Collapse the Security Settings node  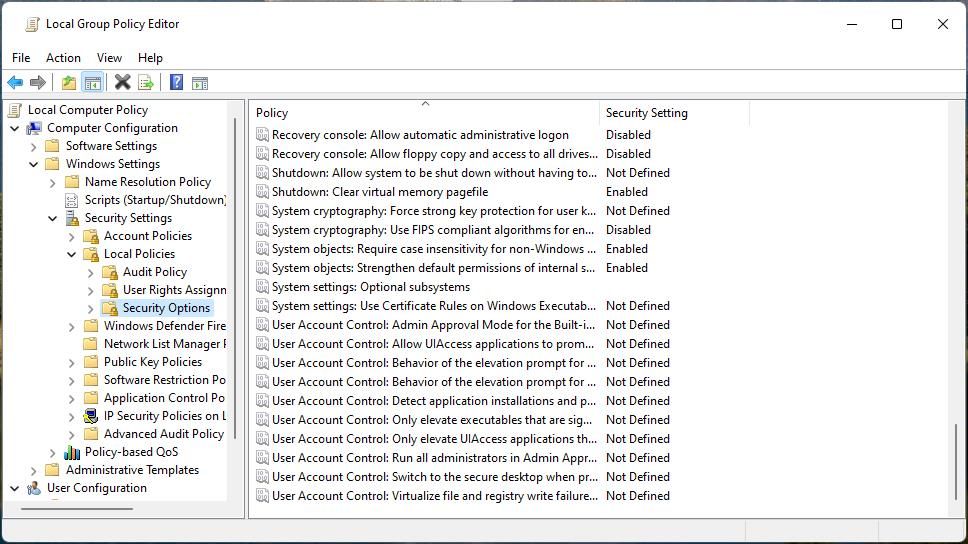pyautogui.click(x=52, y=219)
